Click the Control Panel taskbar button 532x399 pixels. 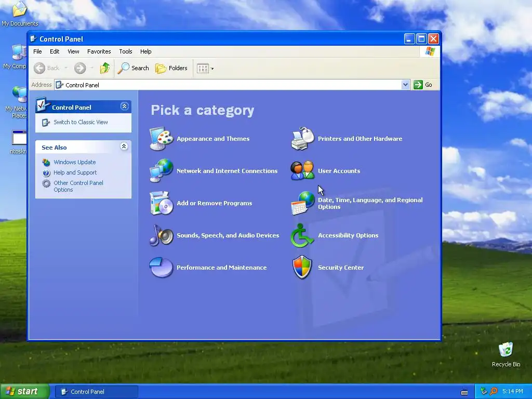pos(97,392)
